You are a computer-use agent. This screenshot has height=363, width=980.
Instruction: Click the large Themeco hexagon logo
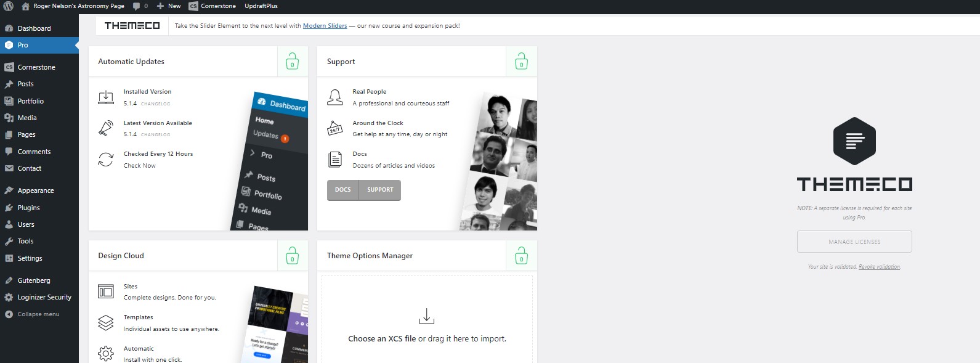coord(854,141)
